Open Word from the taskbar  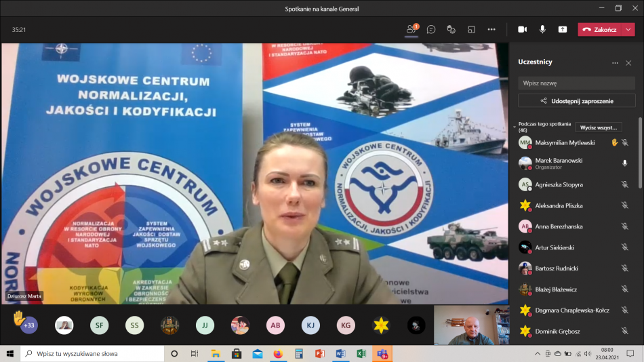tap(340, 353)
